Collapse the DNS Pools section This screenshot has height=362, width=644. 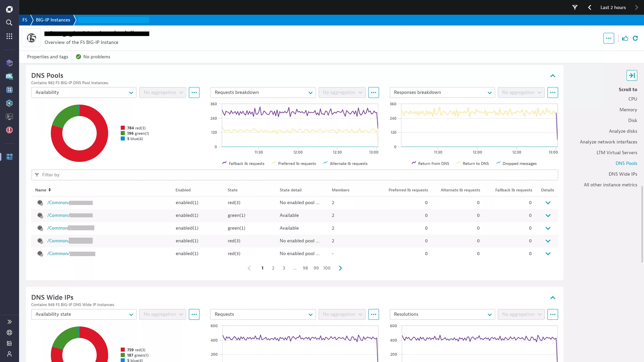(553, 76)
